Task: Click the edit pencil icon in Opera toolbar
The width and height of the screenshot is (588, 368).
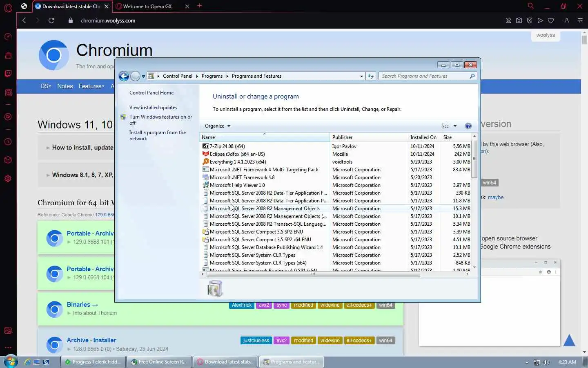Action: [x=508, y=20]
